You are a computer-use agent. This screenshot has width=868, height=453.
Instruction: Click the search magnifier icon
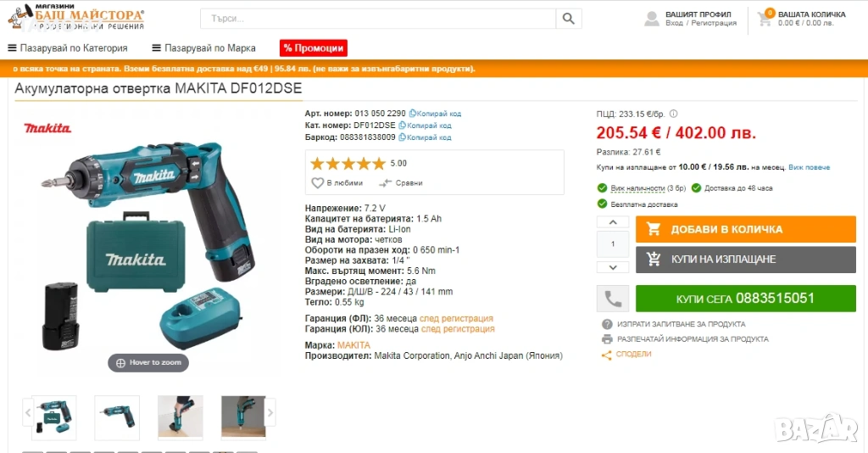click(569, 19)
